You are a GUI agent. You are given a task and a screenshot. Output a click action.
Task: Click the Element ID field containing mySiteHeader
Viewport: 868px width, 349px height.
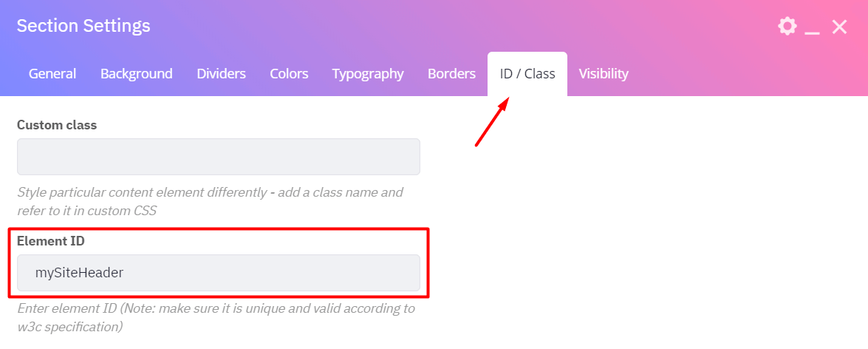point(219,273)
